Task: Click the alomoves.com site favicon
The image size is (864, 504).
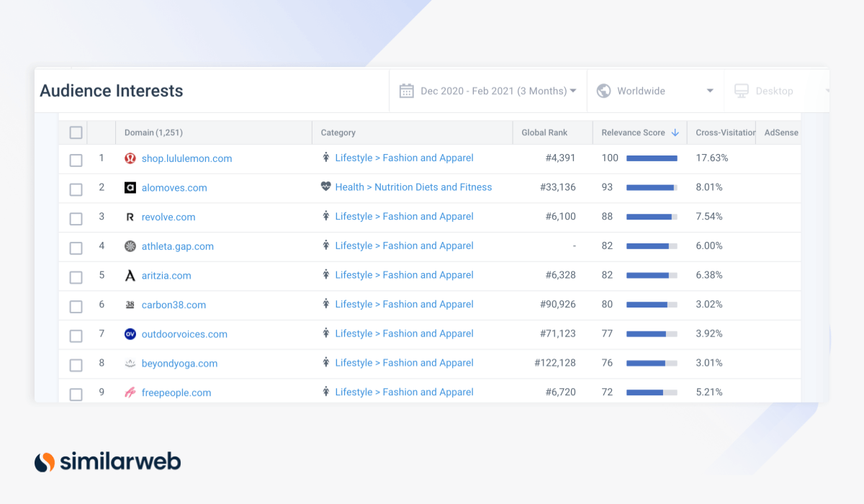Action: (130, 186)
